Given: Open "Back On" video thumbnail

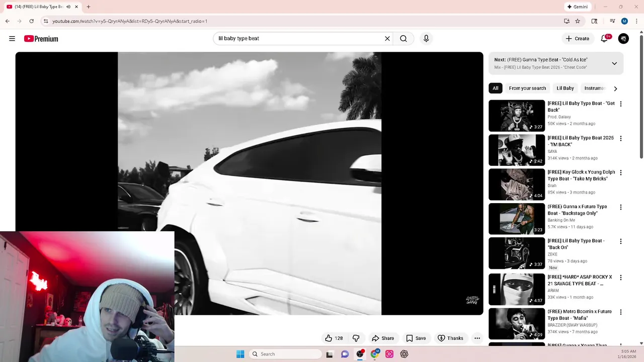Looking at the screenshot, I should click(x=517, y=253).
